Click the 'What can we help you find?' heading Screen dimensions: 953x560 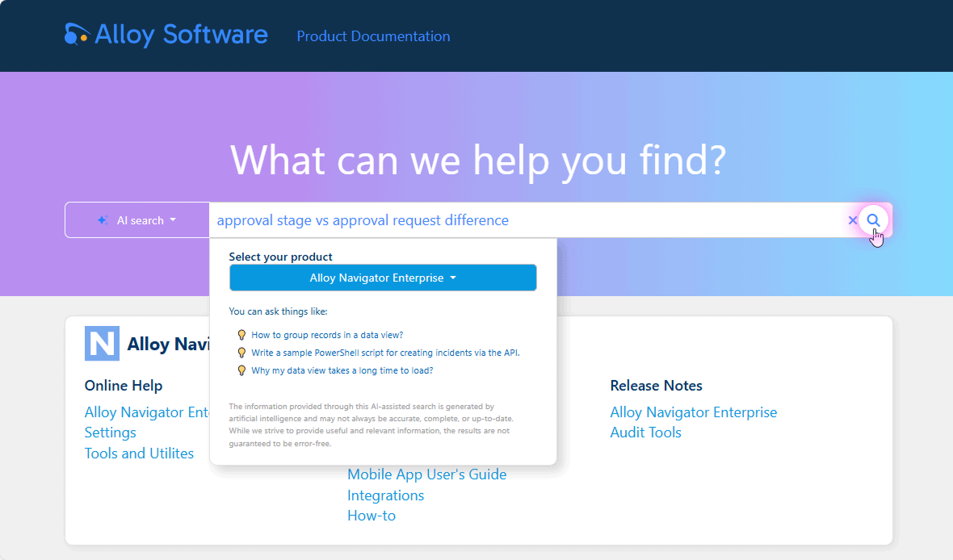478,161
